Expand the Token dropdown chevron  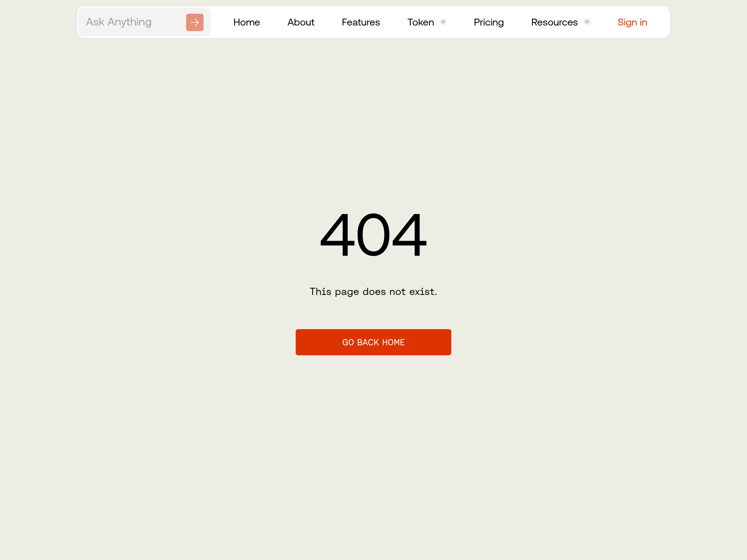pos(443,22)
